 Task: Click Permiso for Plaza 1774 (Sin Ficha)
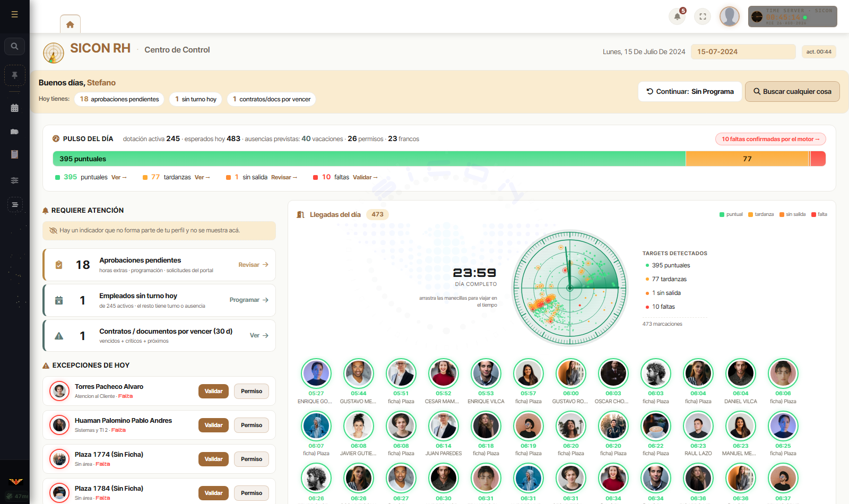click(252, 459)
